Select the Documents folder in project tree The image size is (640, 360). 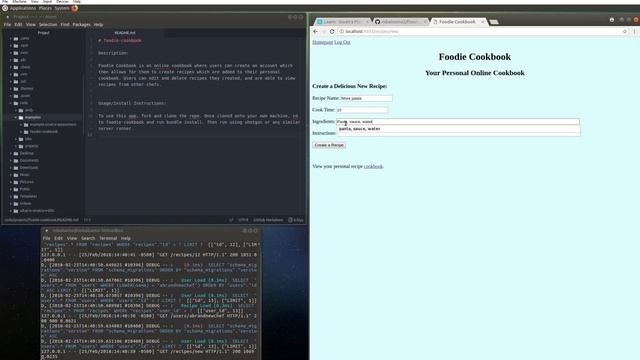tap(29, 160)
